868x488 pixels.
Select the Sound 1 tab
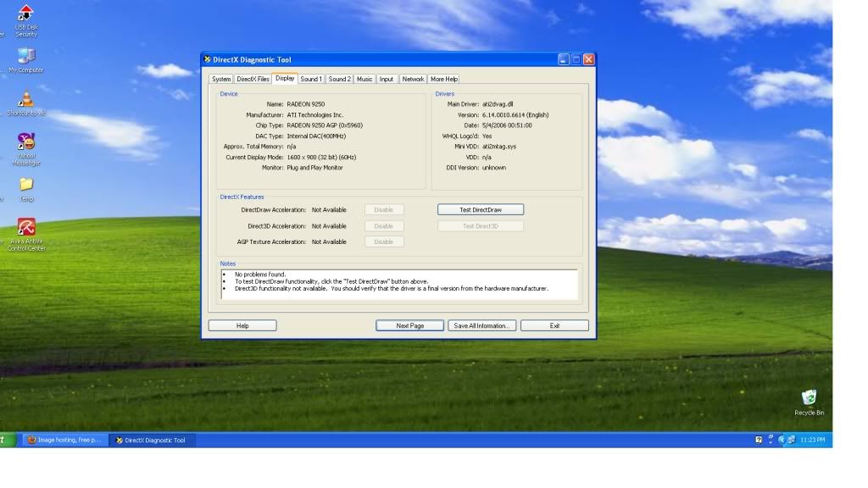(311, 79)
